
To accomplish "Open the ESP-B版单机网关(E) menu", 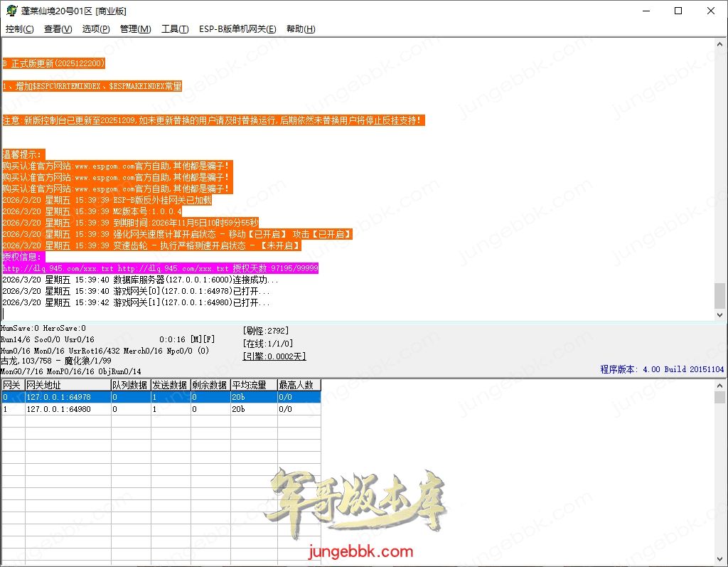I will point(237,29).
